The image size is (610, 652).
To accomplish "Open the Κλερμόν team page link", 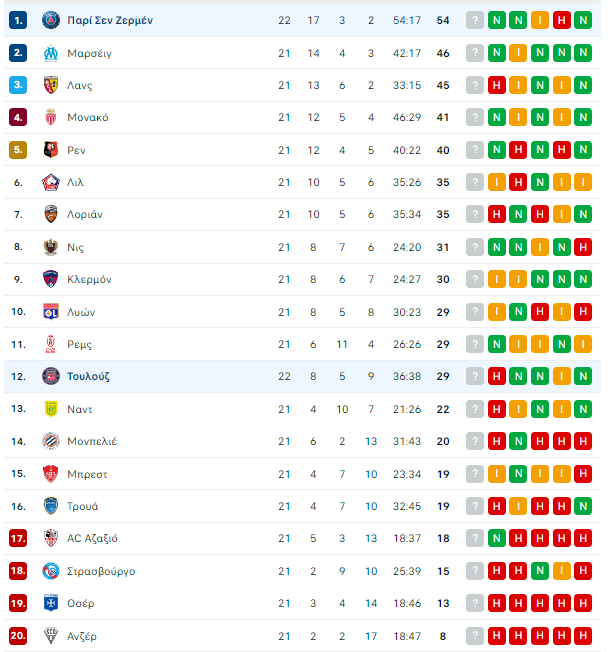I will 89,279.
